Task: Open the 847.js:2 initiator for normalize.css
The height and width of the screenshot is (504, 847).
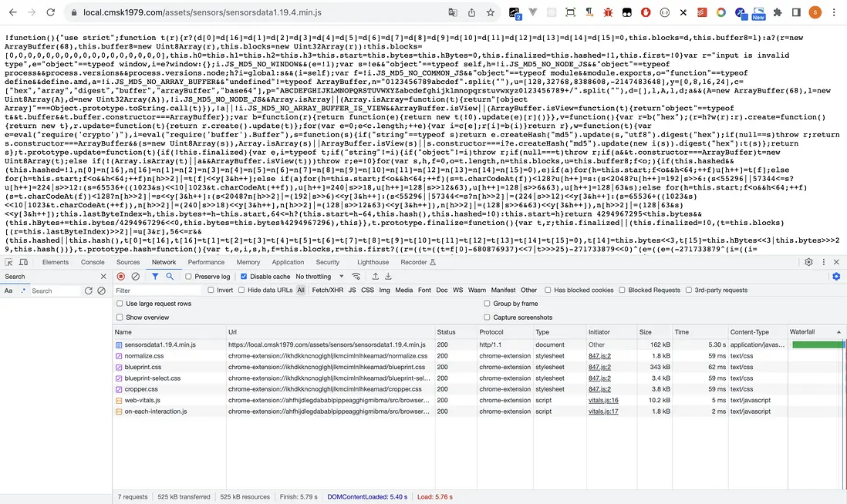Action: [599, 356]
